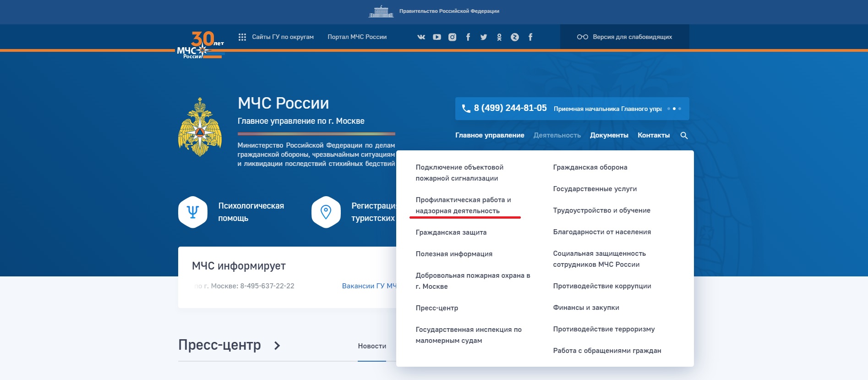Viewport: 868px width, 380px height.
Task: Select Трудоустройство и обучение entry
Action: point(602,210)
